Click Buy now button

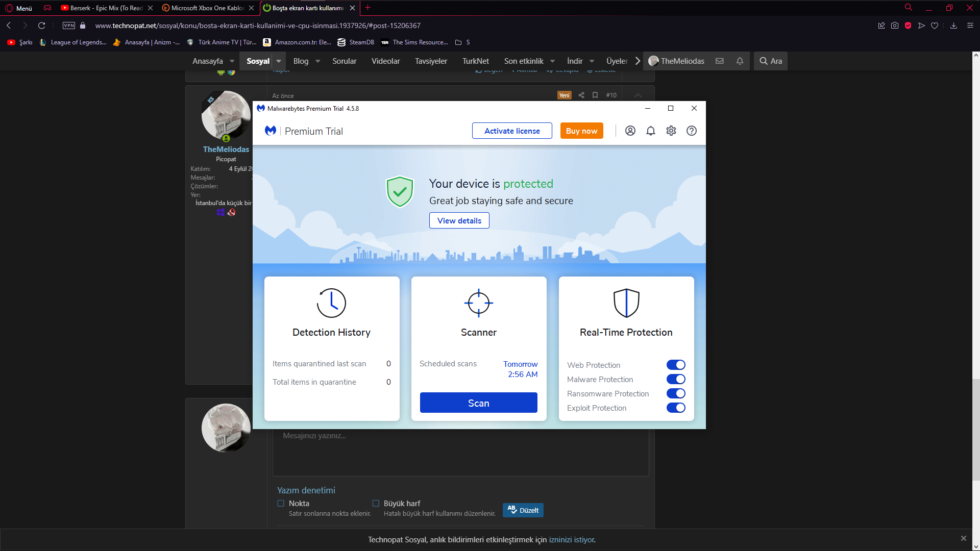coord(581,131)
